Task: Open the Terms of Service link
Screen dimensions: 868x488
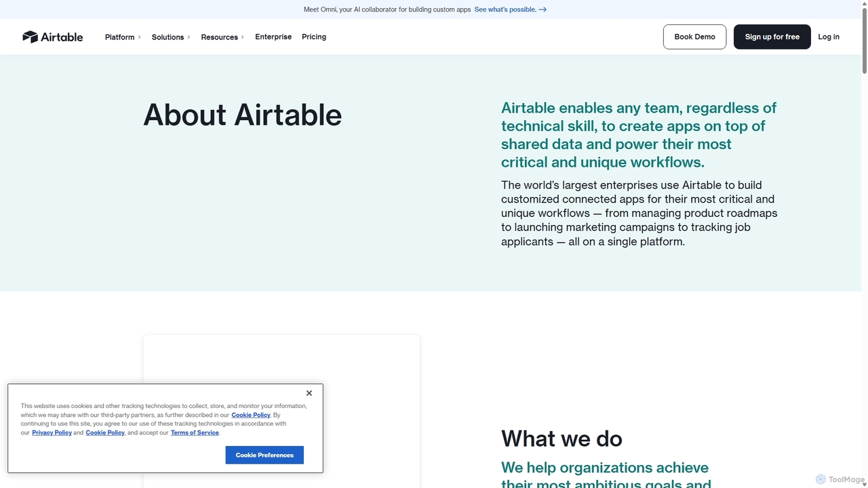Action: pos(195,432)
